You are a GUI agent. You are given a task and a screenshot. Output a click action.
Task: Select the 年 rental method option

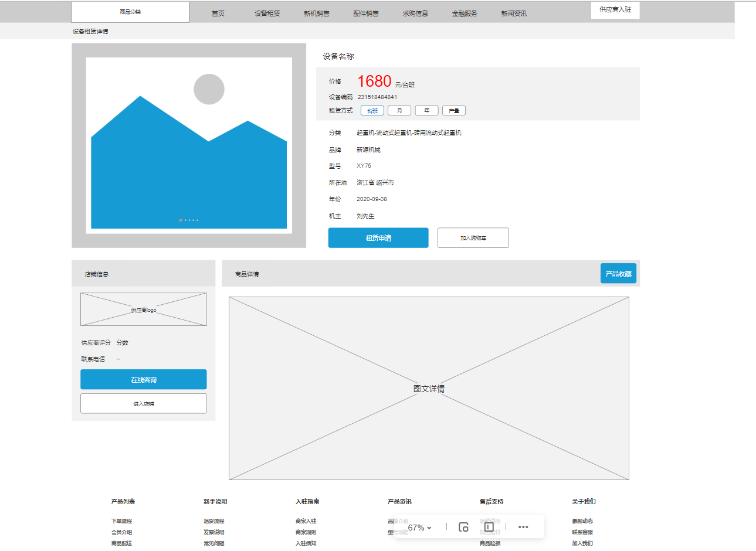(x=426, y=111)
